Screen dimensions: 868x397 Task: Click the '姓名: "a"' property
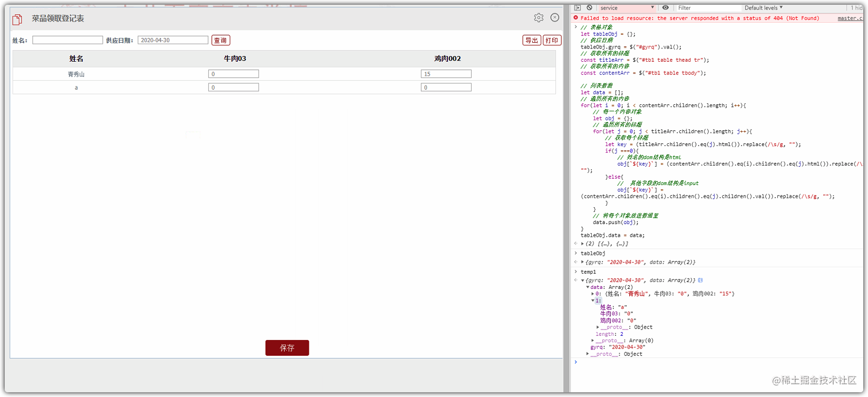coord(613,307)
